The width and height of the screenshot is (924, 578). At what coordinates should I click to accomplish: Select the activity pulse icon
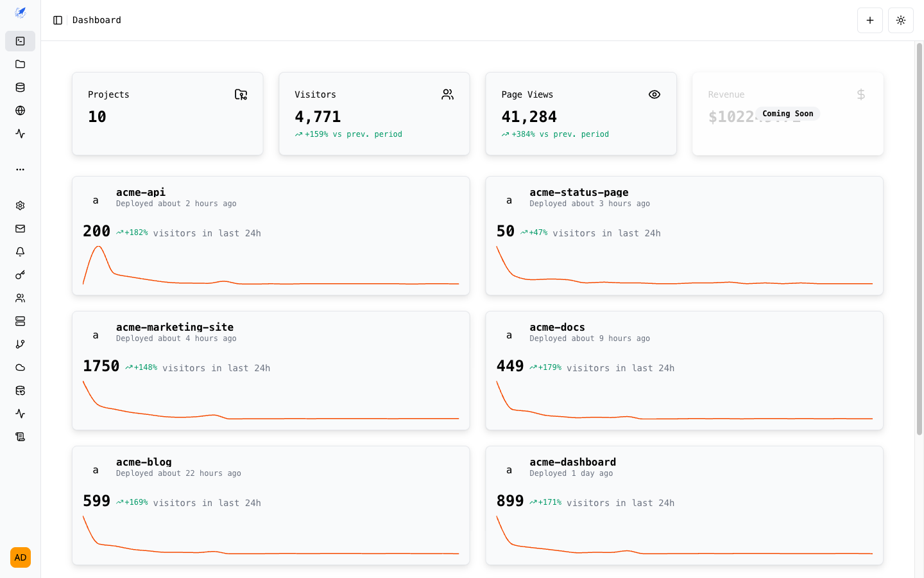[x=20, y=133]
